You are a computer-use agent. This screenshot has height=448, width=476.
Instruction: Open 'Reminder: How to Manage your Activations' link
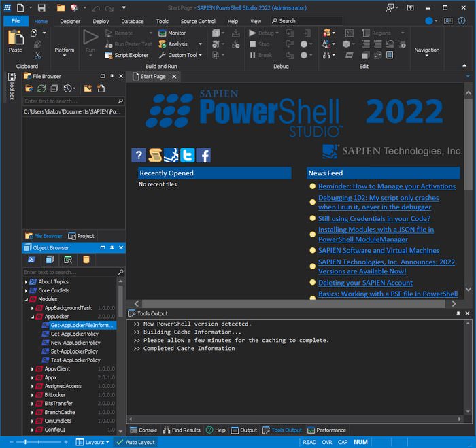click(x=387, y=186)
